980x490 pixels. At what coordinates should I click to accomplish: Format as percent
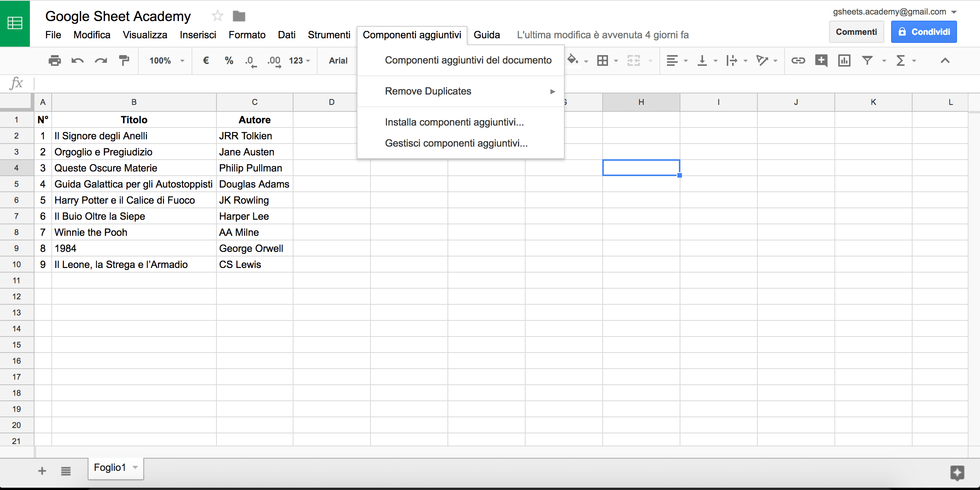[x=229, y=60]
